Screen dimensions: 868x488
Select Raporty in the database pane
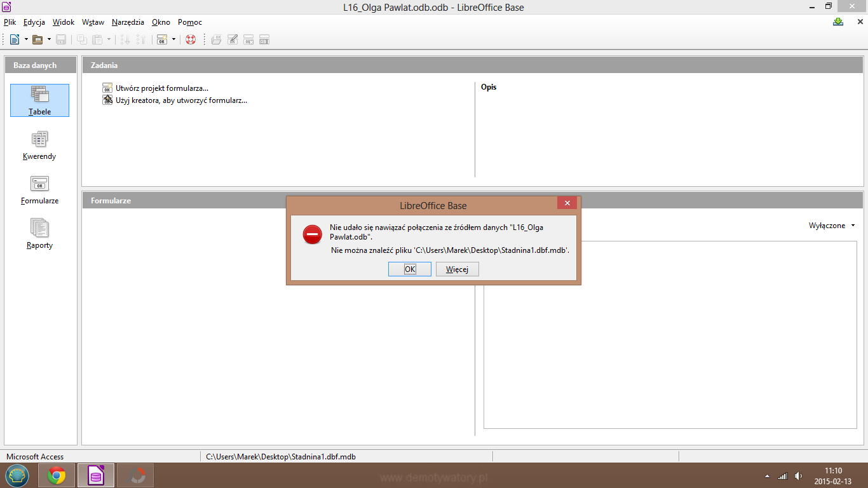[39, 234]
